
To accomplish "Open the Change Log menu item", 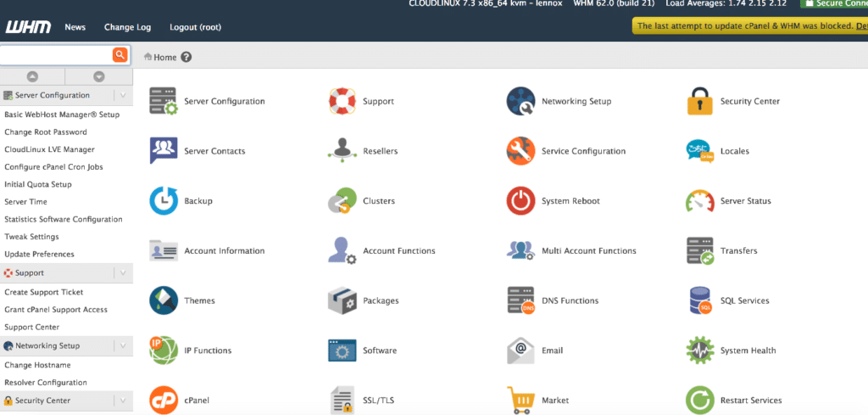I will point(127,27).
